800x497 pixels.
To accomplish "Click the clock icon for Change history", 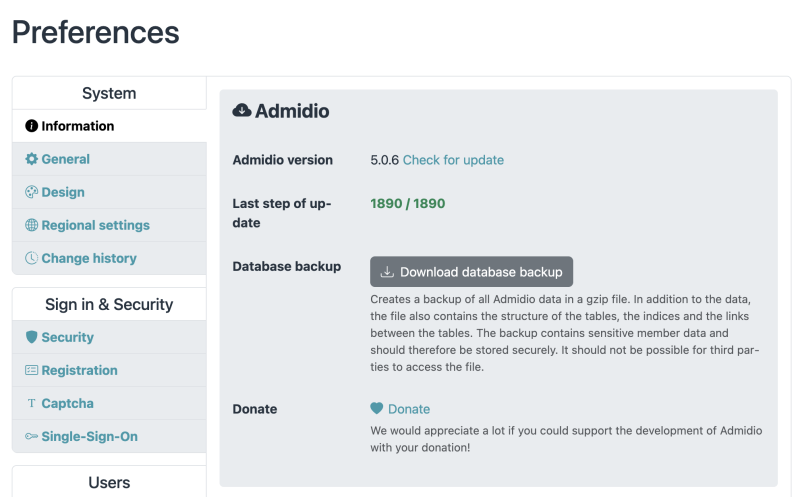I will 32,258.
